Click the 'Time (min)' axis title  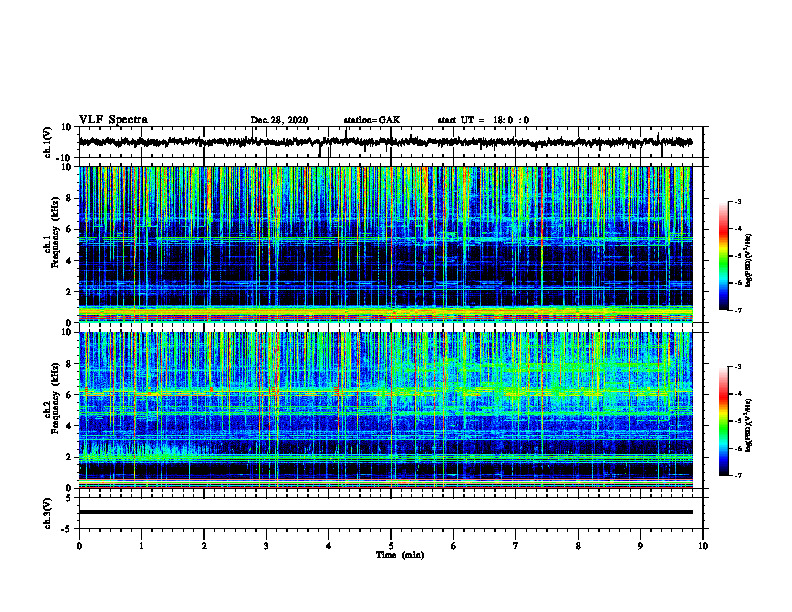[400, 555]
